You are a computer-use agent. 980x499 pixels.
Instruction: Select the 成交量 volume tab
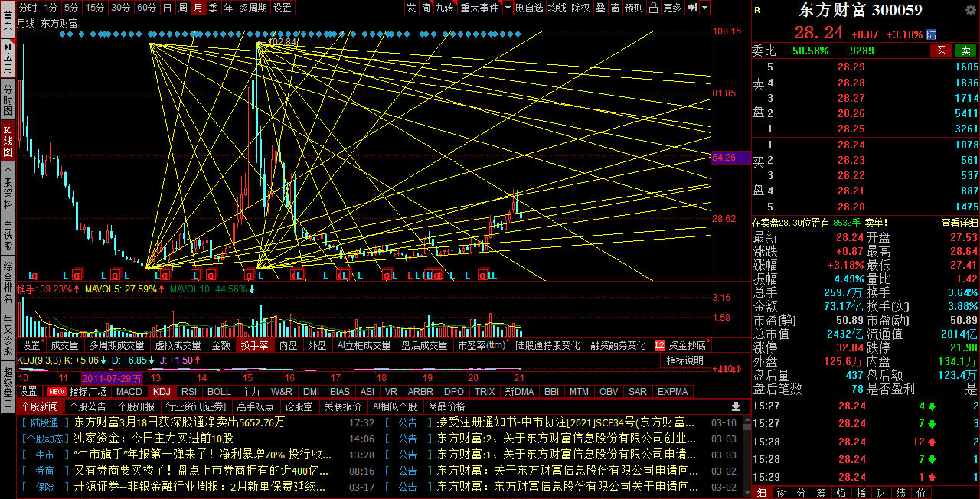coord(65,346)
